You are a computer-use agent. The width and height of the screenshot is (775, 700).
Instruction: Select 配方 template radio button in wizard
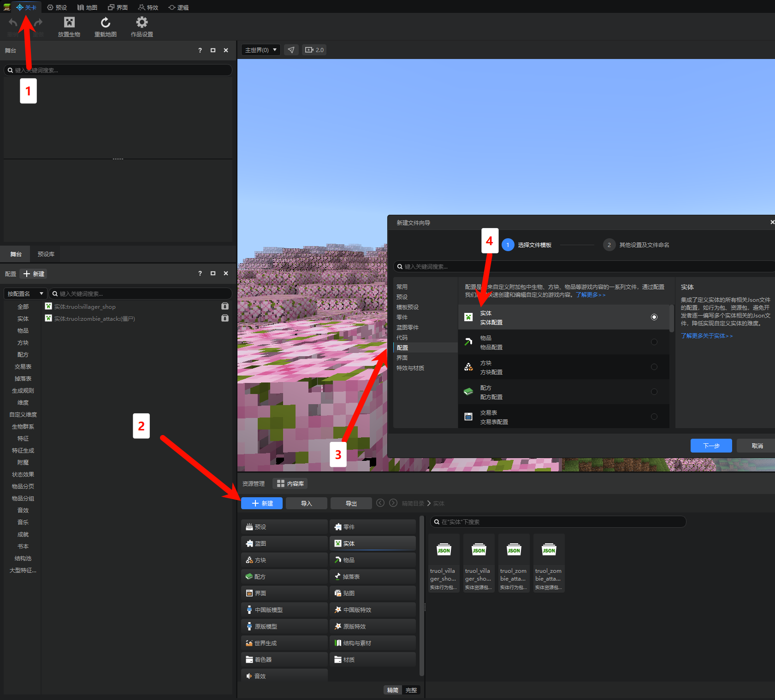tap(654, 392)
